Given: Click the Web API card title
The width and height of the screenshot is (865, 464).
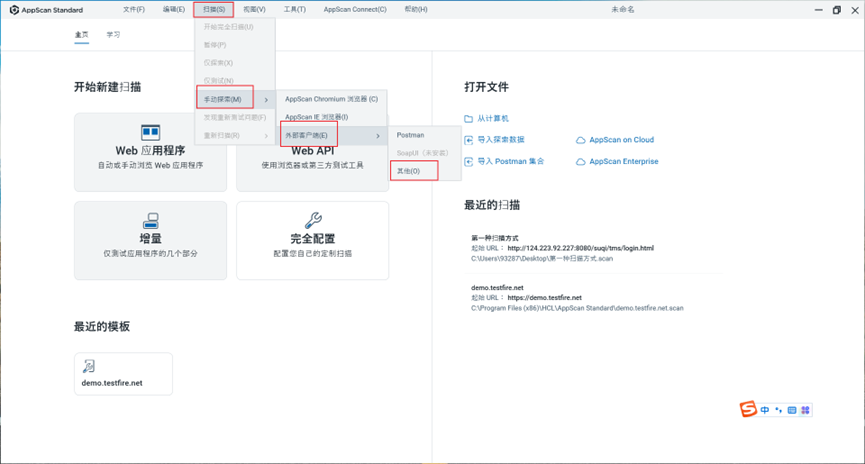Looking at the screenshot, I should [312, 151].
